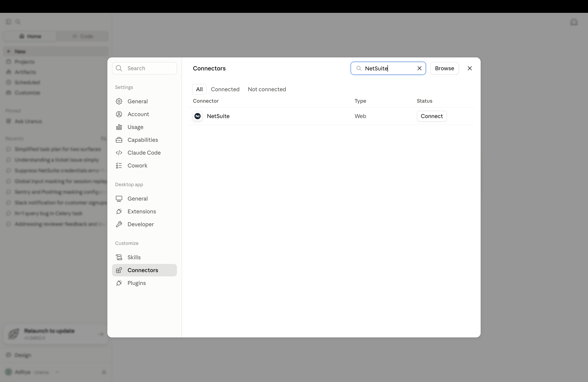
Task: Open the Developer wrench section
Action: point(144,224)
